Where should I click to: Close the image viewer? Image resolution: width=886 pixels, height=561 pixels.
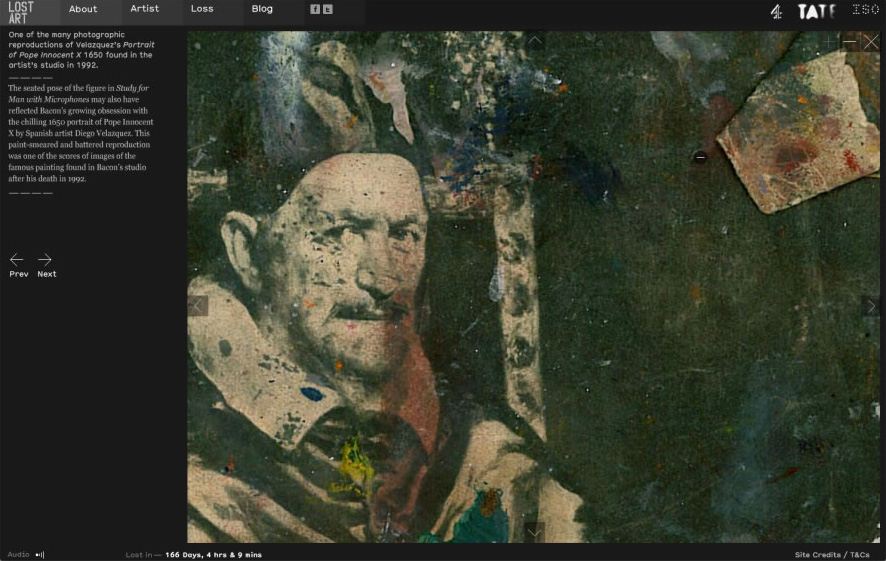(871, 42)
